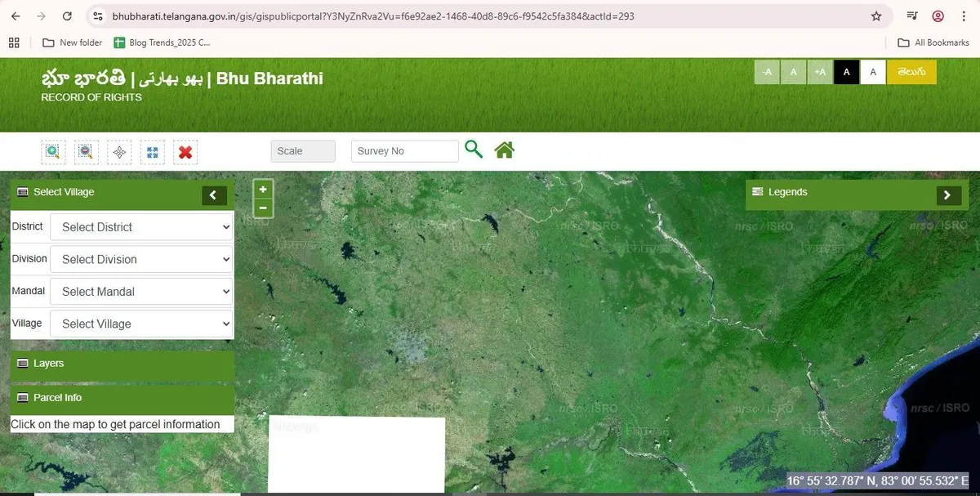
Task: Select the zoom out tool
Action: pyautogui.click(x=86, y=151)
